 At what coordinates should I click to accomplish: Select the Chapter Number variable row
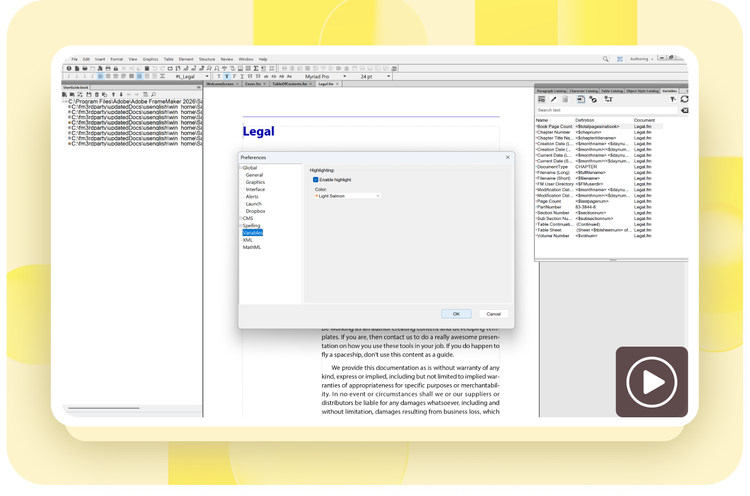pos(599,132)
